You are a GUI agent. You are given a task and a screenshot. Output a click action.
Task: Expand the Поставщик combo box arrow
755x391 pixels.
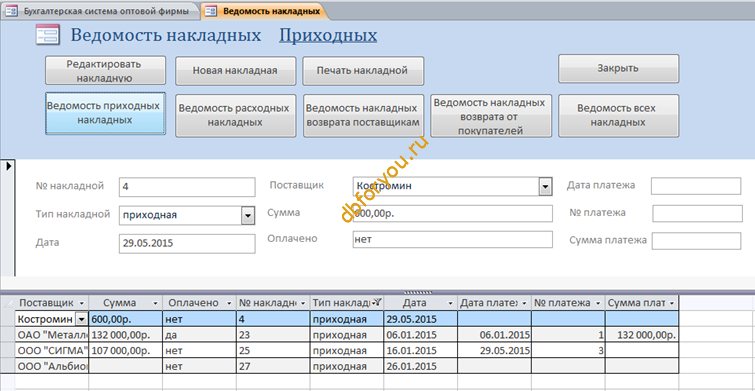click(545, 187)
